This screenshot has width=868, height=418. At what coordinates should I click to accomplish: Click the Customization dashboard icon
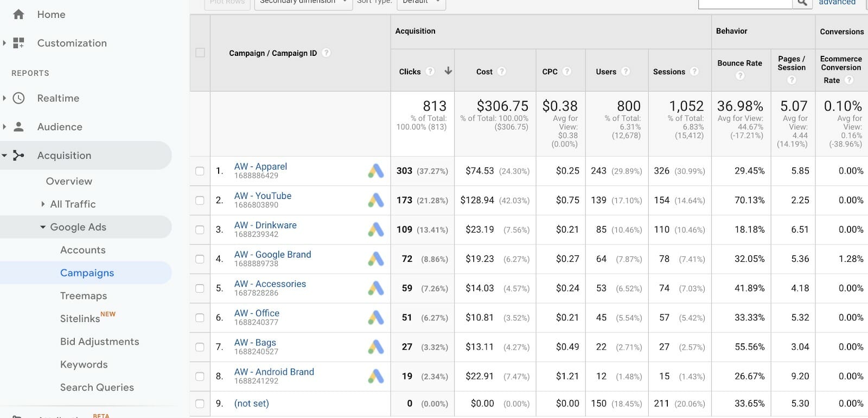(18, 43)
